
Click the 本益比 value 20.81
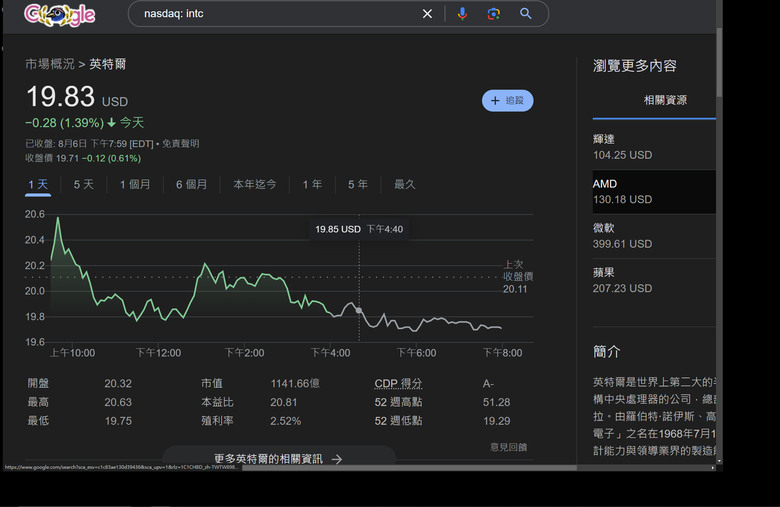pyautogui.click(x=284, y=402)
